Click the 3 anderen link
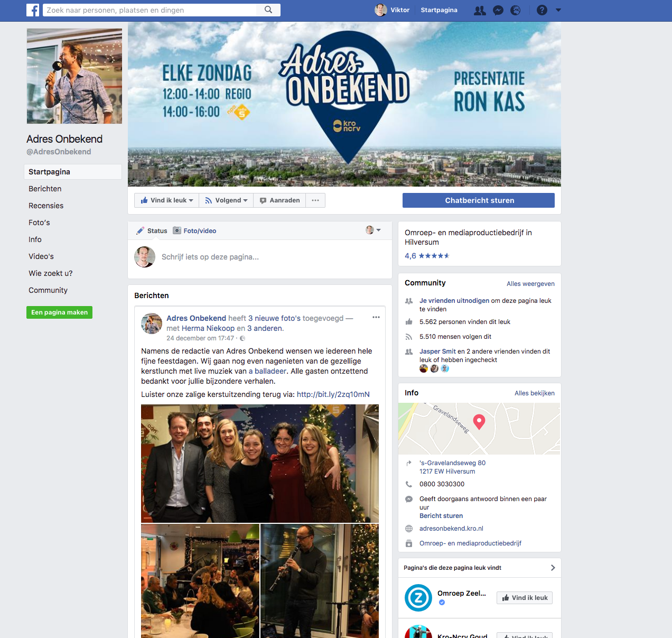Image resolution: width=672 pixels, height=638 pixels. tap(264, 328)
